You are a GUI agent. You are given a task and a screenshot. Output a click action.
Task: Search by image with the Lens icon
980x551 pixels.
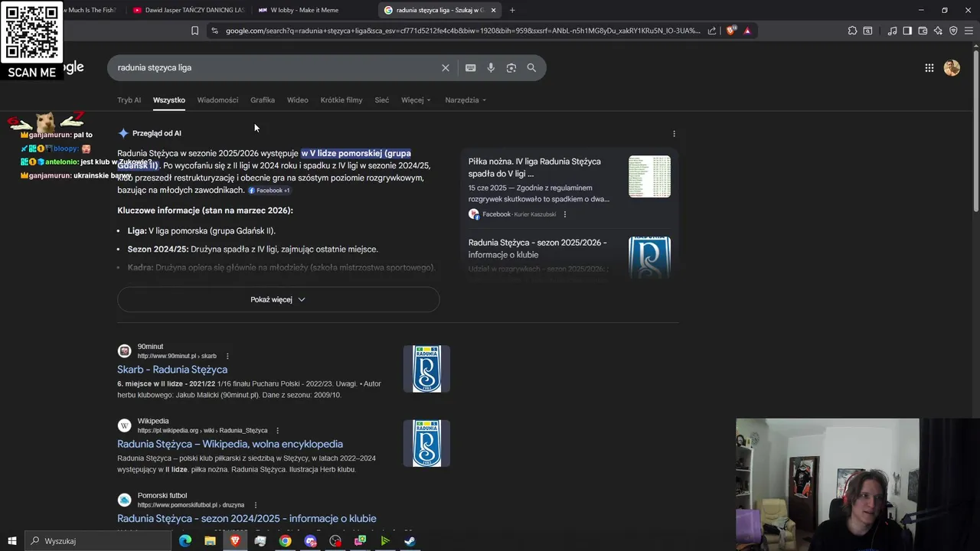coord(511,67)
